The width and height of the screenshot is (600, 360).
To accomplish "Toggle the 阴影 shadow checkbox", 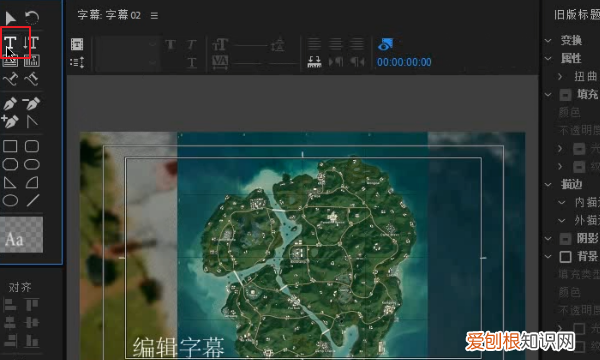I will tap(565, 239).
